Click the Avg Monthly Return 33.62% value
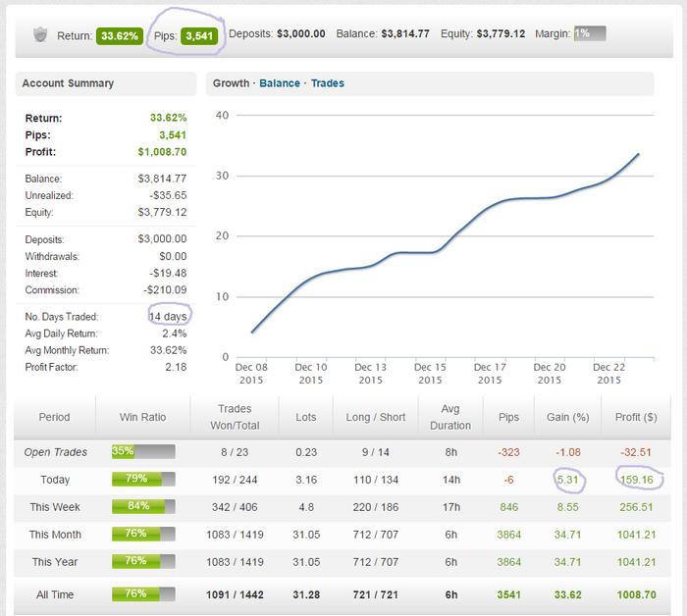This screenshot has height=616, width=687. [x=168, y=350]
